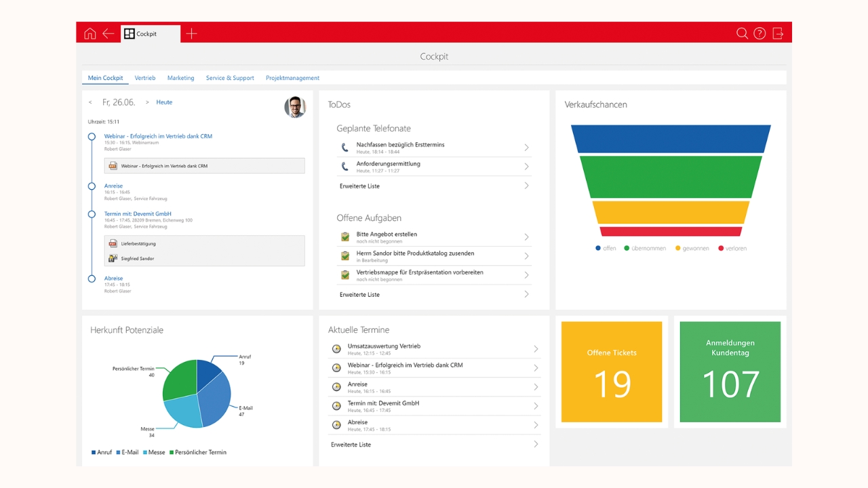
Task: Open search with the magnifier icon
Action: pyautogui.click(x=742, y=34)
